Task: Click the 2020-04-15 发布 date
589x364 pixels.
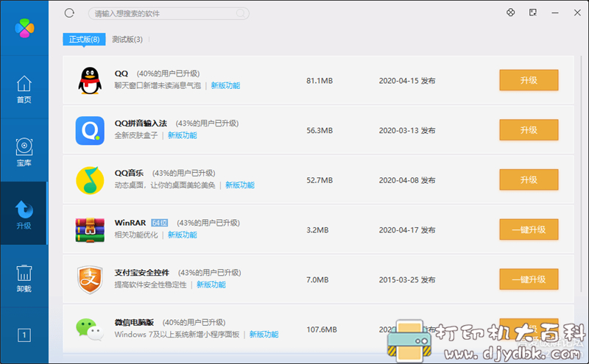Action: (x=407, y=81)
